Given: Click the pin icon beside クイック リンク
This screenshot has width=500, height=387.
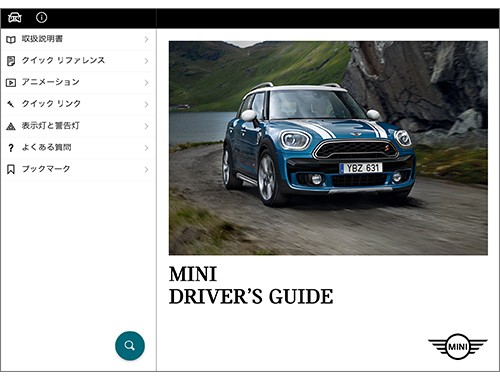Looking at the screenshot, I should 11,104.
